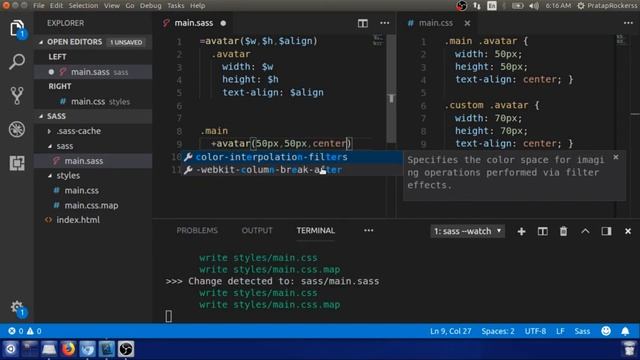Open the network indicator in the top bar

tap(477, 6)
